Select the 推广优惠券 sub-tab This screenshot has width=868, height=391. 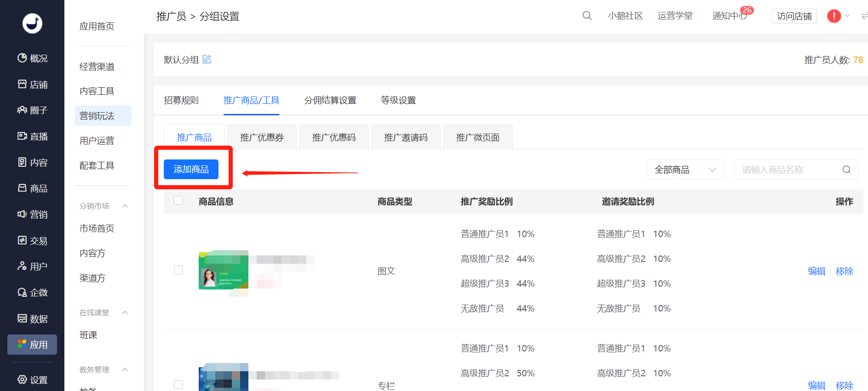[262, 137]
